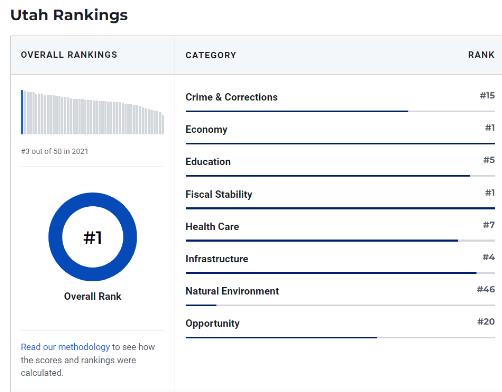502x392 pixels.
Task: Click the Crime & Corrections progress bar
Action: pyautogui.click(x=340, y=111)
